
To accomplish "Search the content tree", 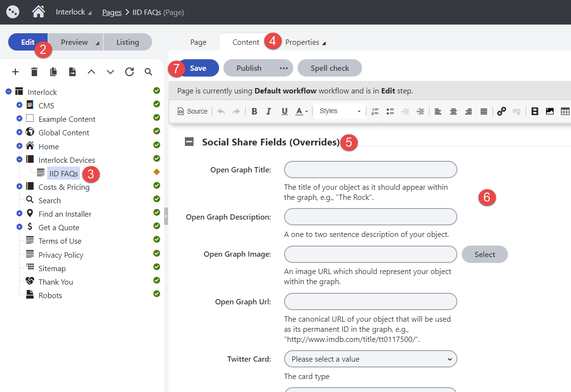I will point(148,72).
